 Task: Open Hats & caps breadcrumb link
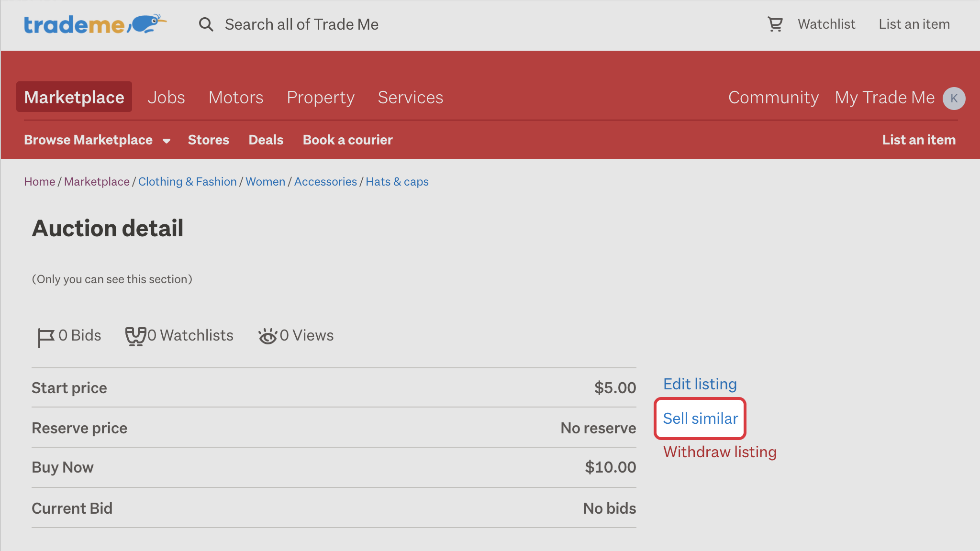coord(397,182)
